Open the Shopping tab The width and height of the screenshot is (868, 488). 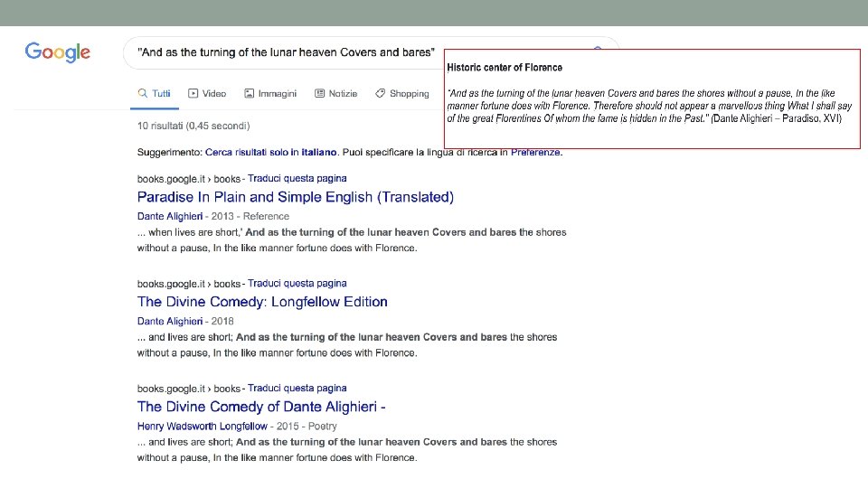tap(401, 93)
